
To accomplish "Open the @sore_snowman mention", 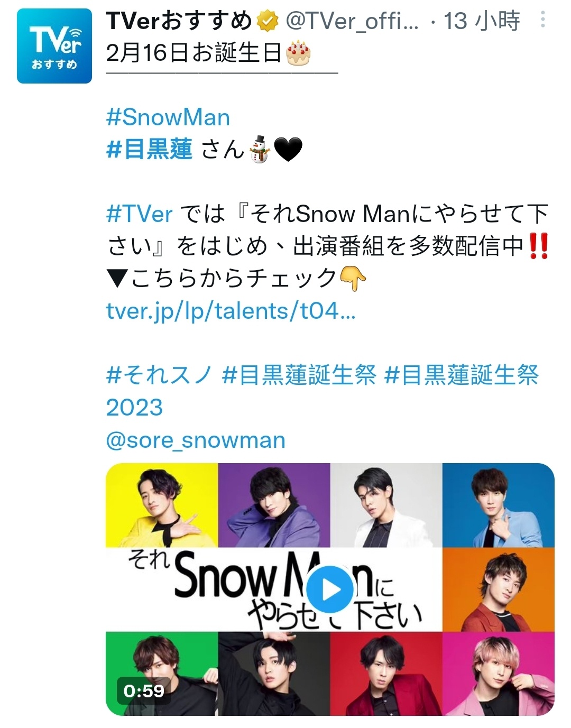I will [196, 440].
